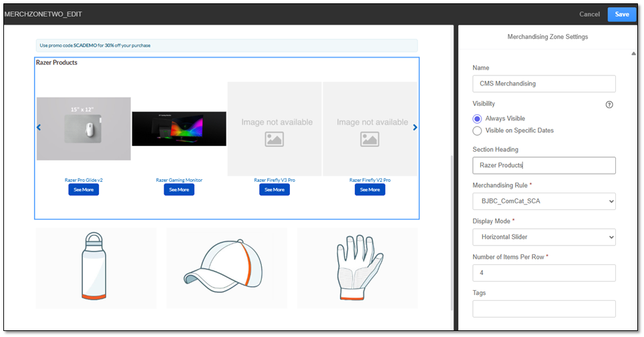Select the Always Visible radio option

click(x=477, y=119)
